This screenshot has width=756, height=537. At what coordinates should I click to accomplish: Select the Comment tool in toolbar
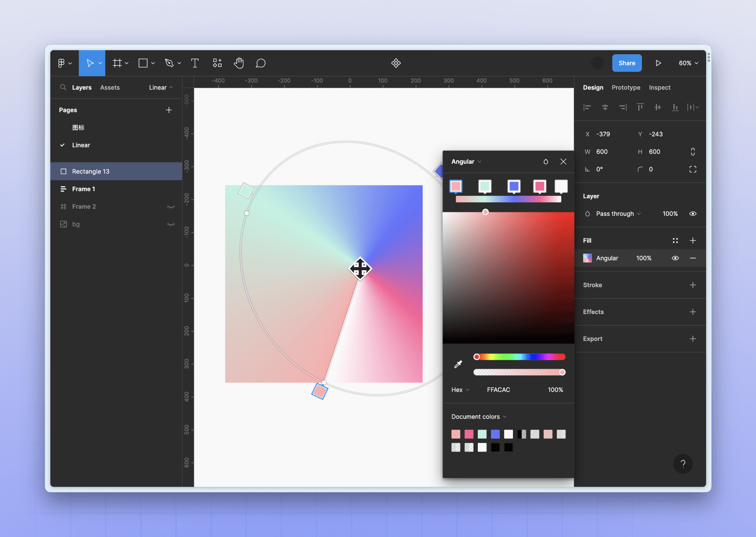coord(261,63)
